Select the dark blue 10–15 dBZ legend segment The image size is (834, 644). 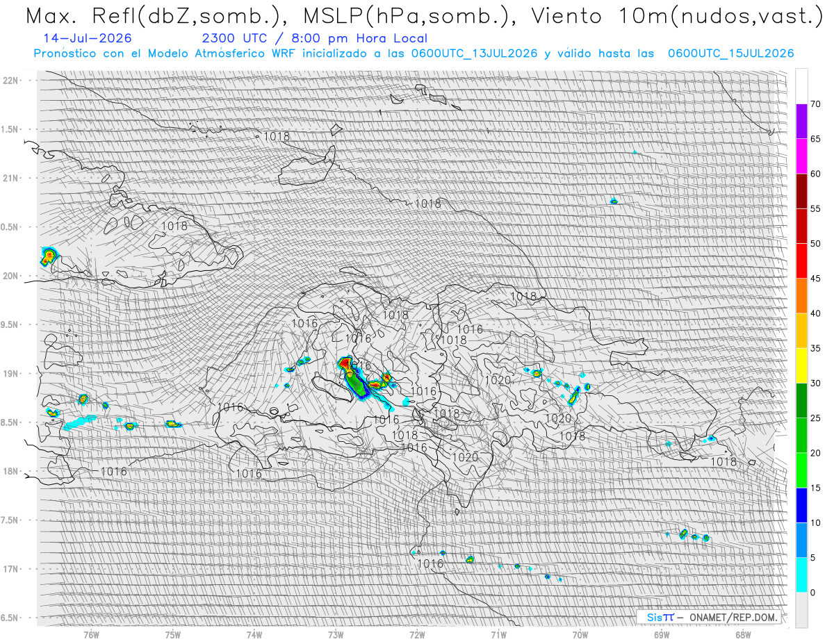(x=801, y=505)
